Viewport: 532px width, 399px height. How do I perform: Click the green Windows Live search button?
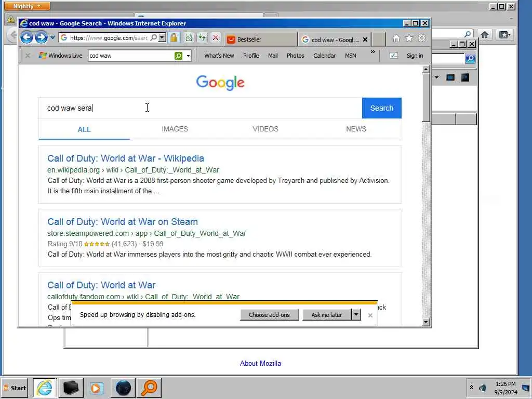(x=179, y=56)
